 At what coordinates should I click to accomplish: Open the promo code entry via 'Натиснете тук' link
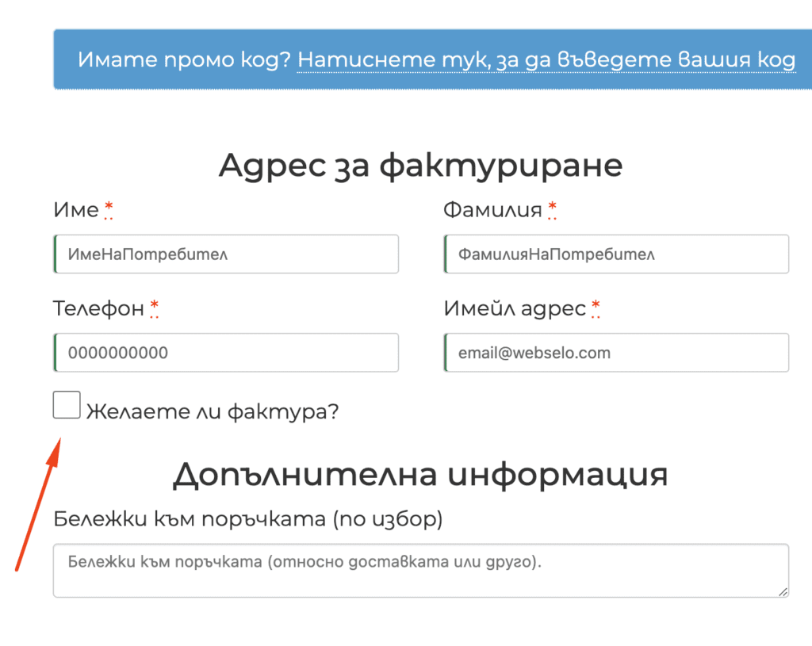(x=546, y=59)
